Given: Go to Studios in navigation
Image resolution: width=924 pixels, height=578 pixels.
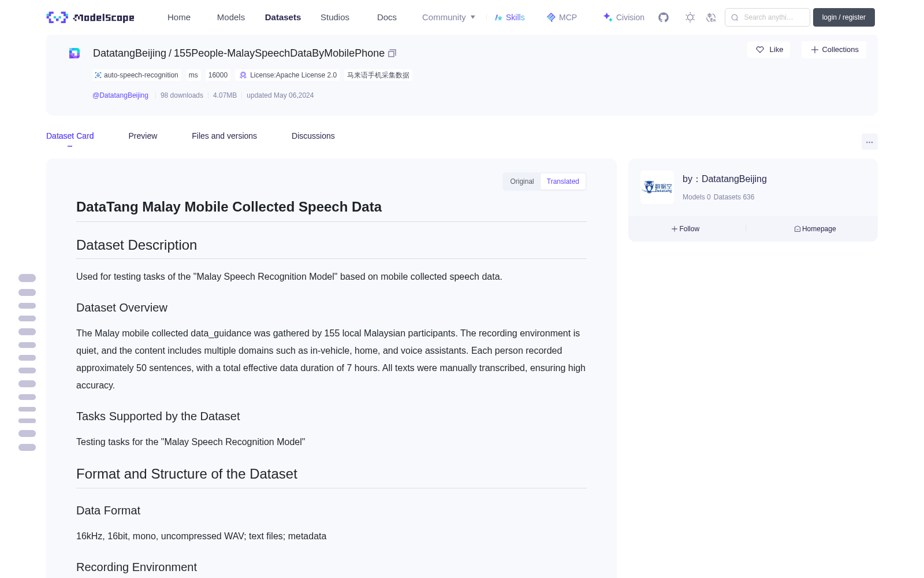Looking at the screenshot, I should pyautogui.click(x=335, y=17).
